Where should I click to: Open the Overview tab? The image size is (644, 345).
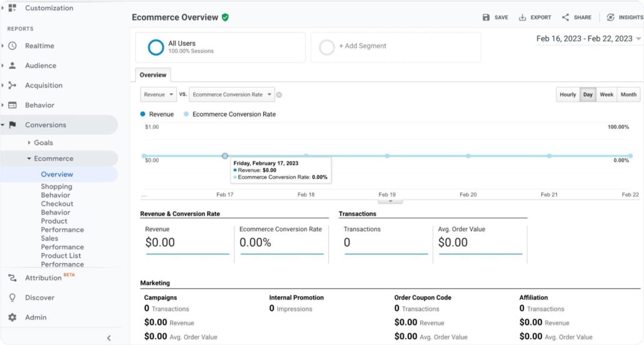(153, 75)
